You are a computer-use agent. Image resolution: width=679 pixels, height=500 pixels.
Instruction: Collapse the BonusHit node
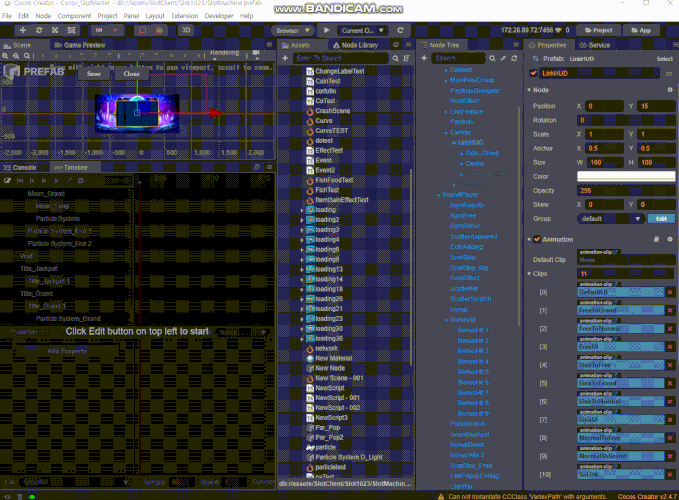click(446, 320)
